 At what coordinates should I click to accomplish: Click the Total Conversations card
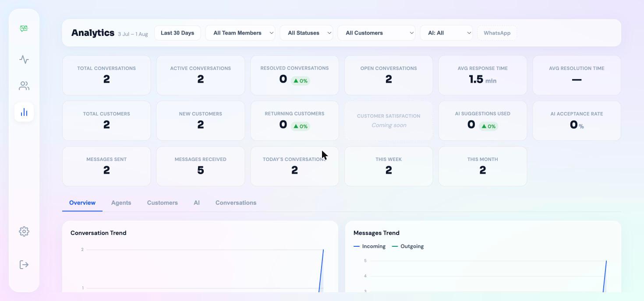(x=106, y=75)
